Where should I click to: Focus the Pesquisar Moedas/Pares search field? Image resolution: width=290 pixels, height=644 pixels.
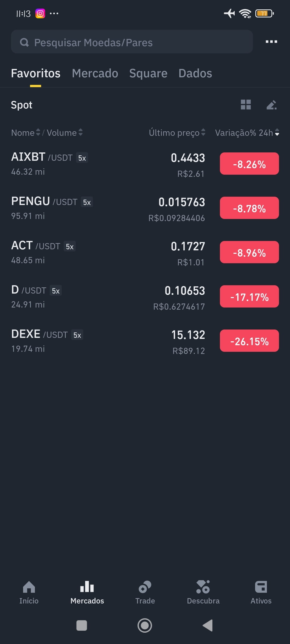click(x=132, y=42)
